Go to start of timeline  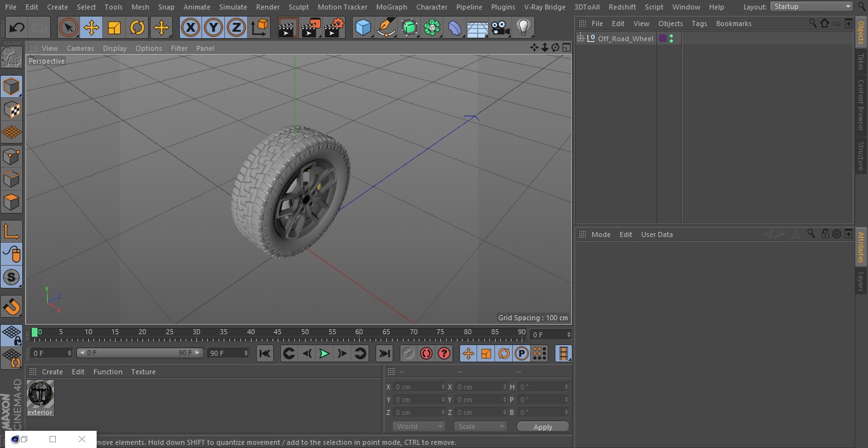pyautogui.click(x=265, y=353)
